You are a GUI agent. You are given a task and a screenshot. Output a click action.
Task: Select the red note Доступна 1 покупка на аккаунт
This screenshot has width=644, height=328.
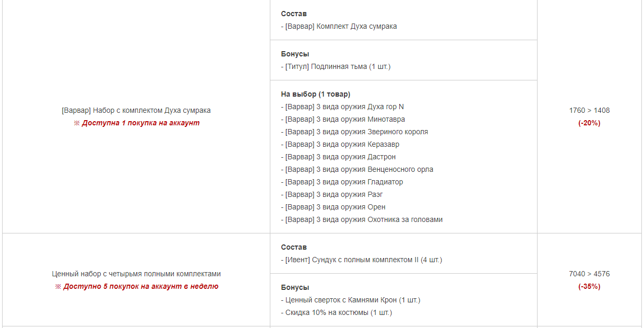click(x=136, y=123)
